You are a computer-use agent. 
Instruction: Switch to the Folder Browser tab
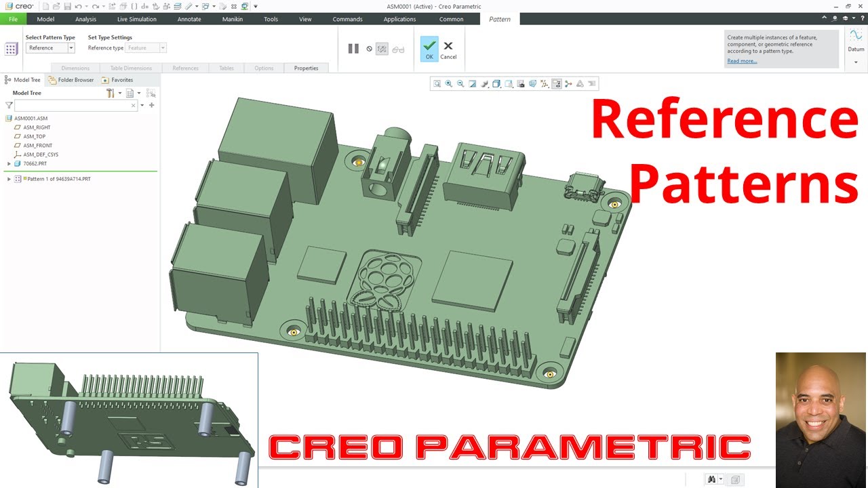pos(71,80)
